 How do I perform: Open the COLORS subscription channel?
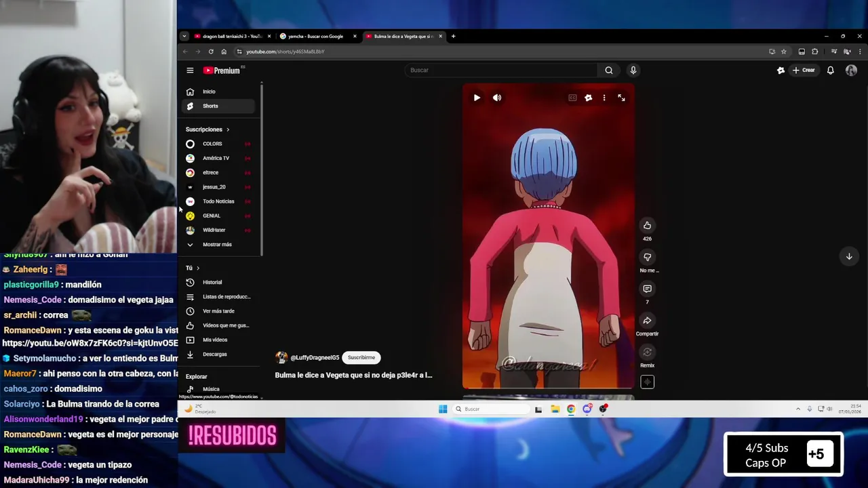point(218,144)
